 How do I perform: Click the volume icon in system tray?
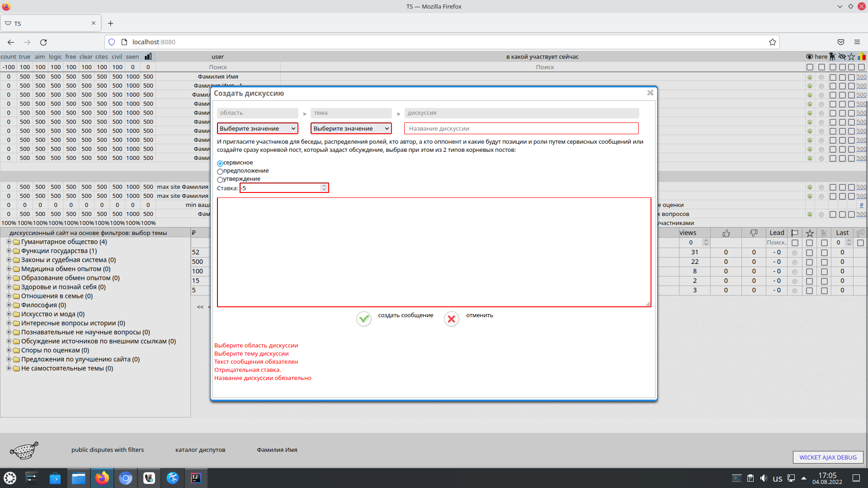(x=764, y=478)
